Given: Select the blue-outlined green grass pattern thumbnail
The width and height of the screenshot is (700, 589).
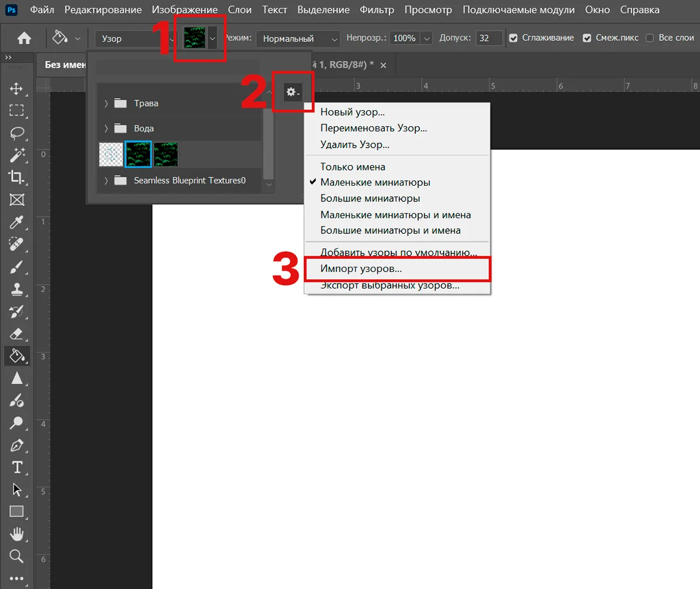Looking at the screenshot, I should (x=138, y=155).
